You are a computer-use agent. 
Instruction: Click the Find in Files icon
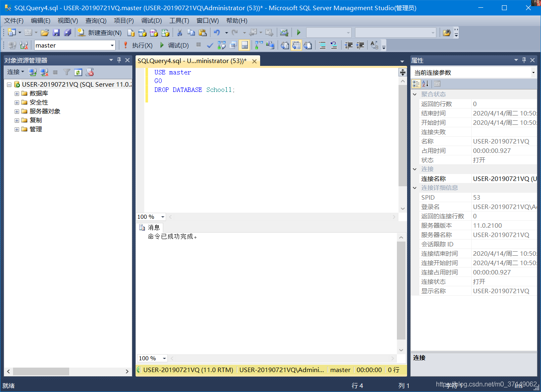click(x=447, y=33)
